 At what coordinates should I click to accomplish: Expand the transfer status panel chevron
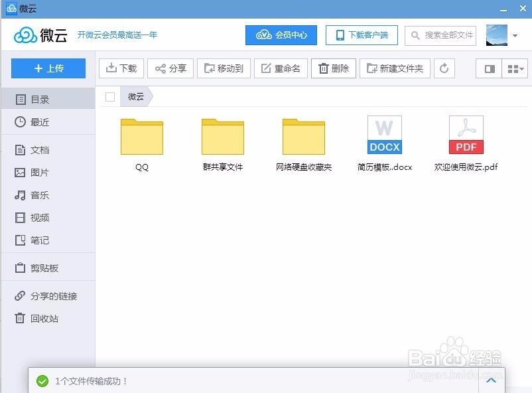point(491,380)
